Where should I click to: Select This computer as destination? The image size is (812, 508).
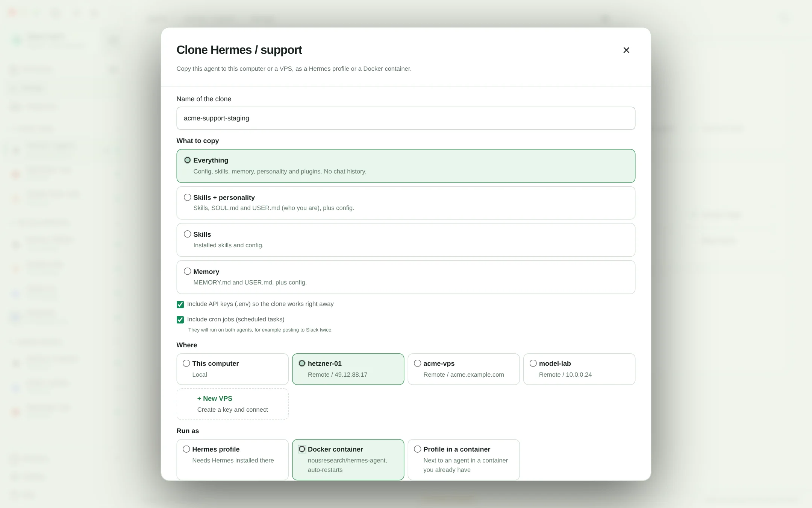[232, 369]
